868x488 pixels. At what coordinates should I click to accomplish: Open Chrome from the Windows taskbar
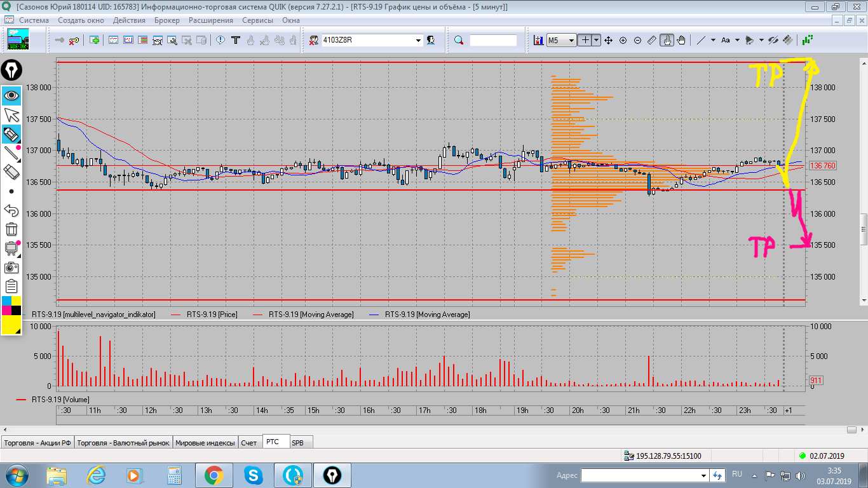pyautogui.click(x=213, y=475)
